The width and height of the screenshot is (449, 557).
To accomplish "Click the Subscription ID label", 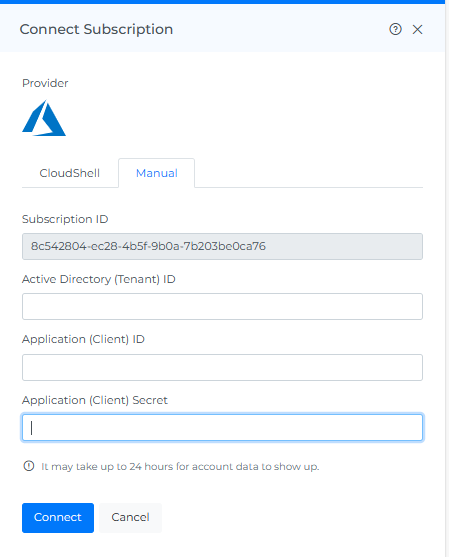I will point(65,219).
